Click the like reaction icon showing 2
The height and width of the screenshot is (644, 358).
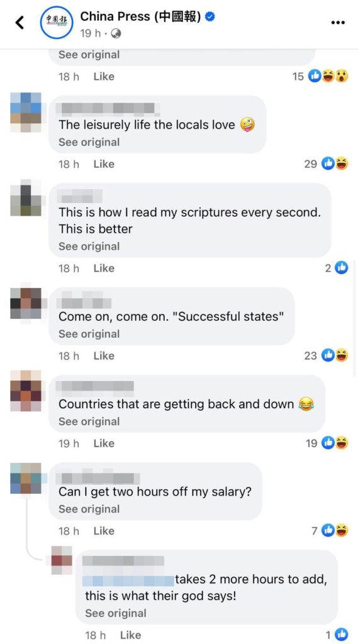(x=336, y=268)
